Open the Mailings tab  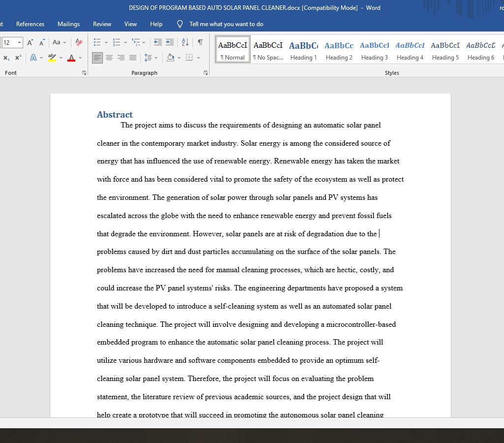68,24
